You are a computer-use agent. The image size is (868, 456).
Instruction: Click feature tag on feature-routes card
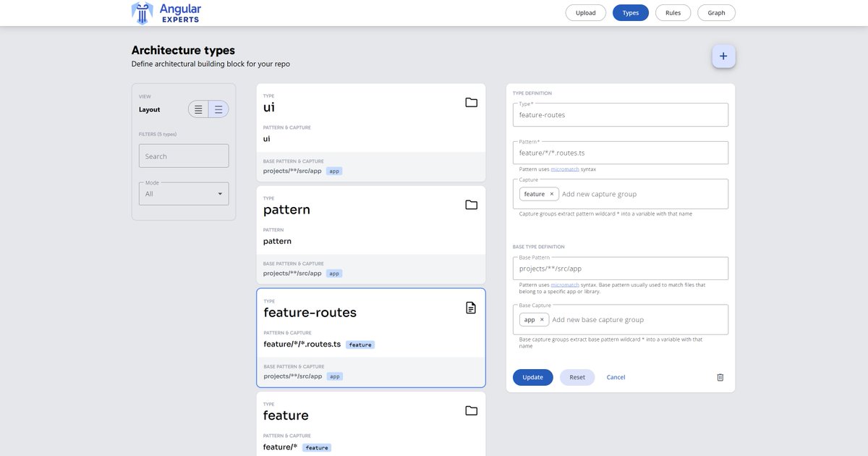(360, 345)
